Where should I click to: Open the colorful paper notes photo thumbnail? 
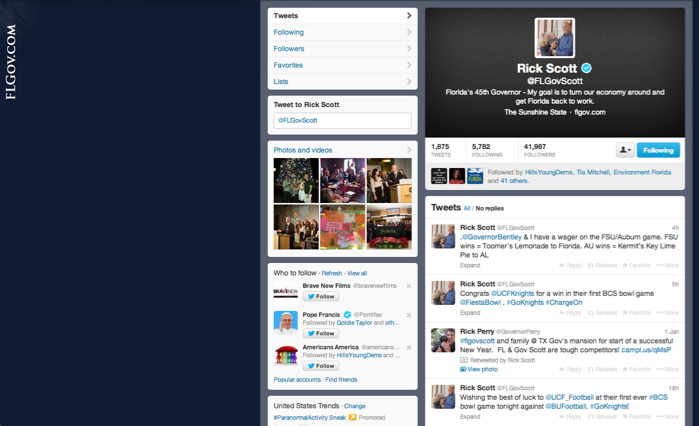click(x=342, y=227)
